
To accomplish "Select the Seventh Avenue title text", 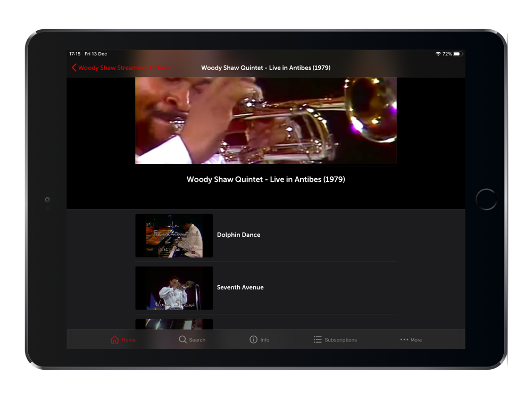I will pos(240,287).
